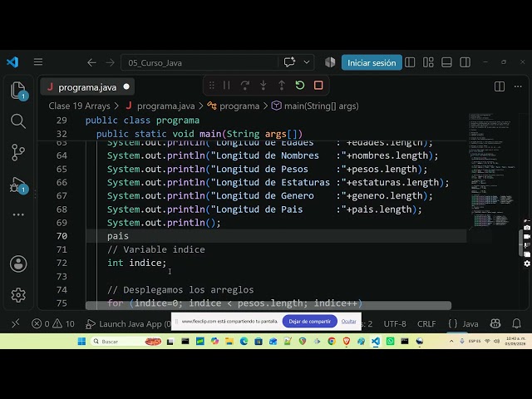The image size is (532, 399).
Task: Grab the debug toolbar drag handle
Action: 212,85
